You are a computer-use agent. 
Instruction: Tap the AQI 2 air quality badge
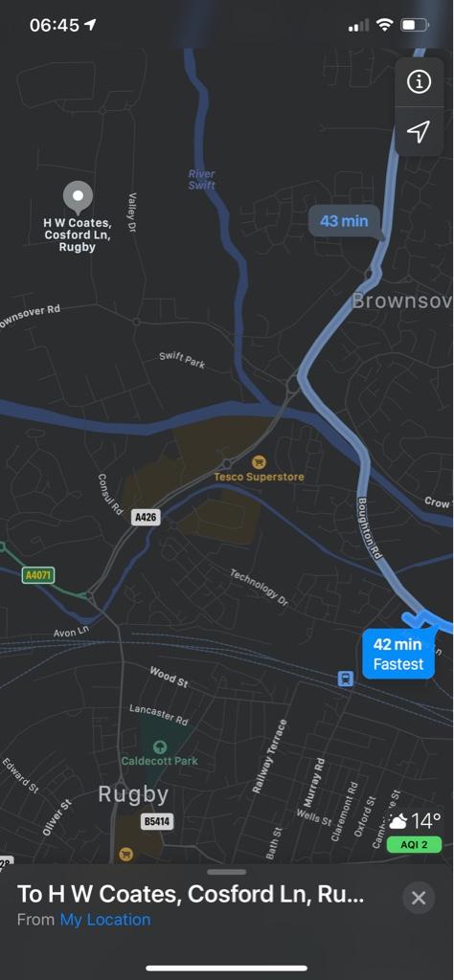pyautogui.click(x=414, y=844)
